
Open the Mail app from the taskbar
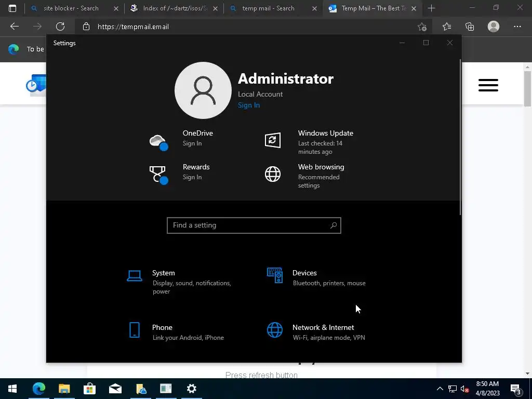pos(115,389)
